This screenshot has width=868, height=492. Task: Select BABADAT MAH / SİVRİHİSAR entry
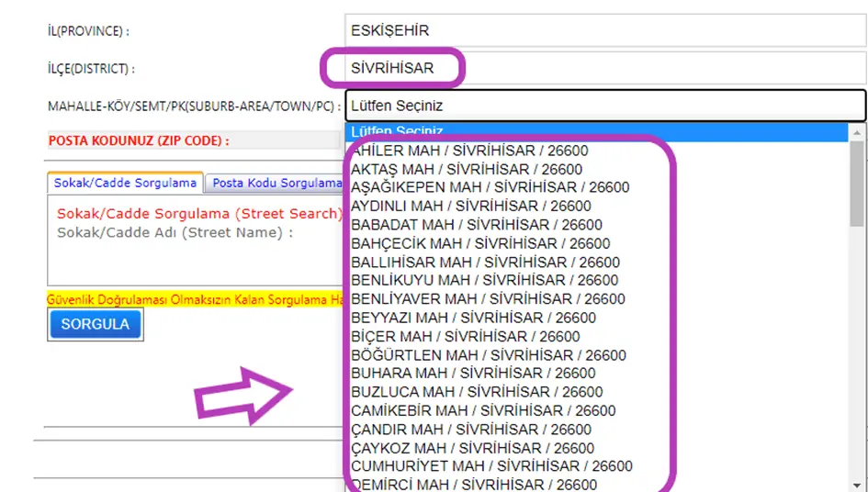coord(477,225)
